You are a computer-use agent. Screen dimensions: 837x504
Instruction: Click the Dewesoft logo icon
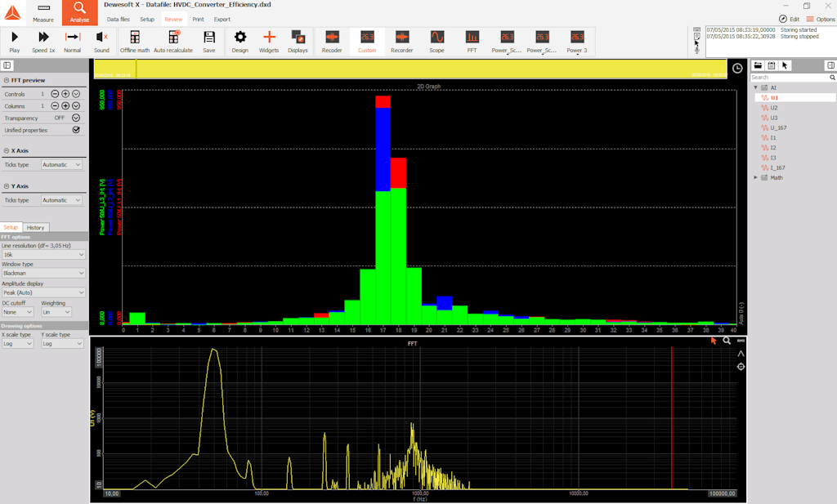click(x=12, y=12)
